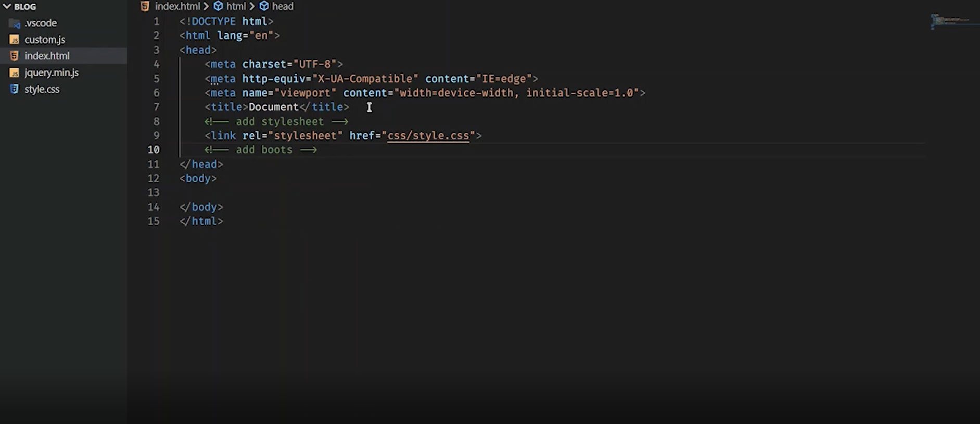Viewport: 980px width, 424px height.
Task: Click the index.html breadcrumb segment
Action: pos(177,6)
